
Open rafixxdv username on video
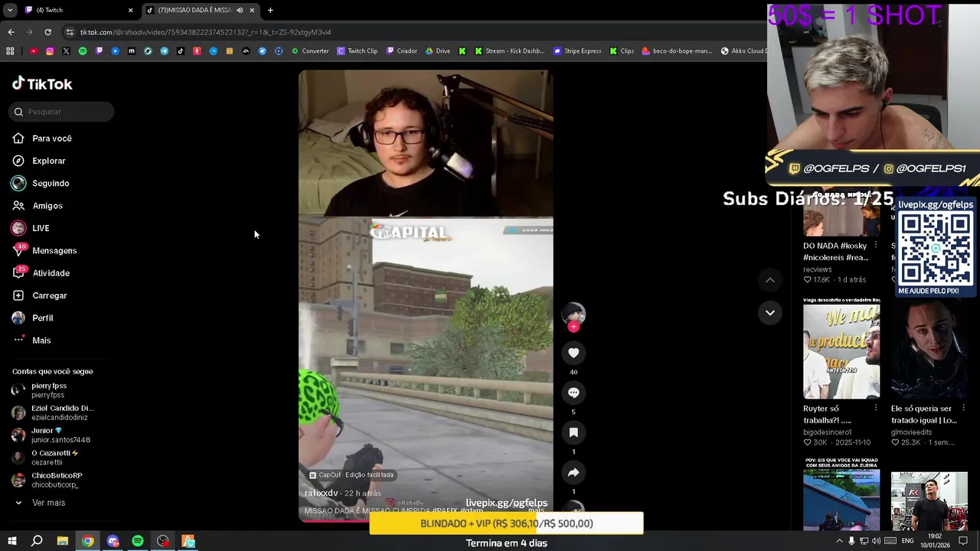(321, 494)
